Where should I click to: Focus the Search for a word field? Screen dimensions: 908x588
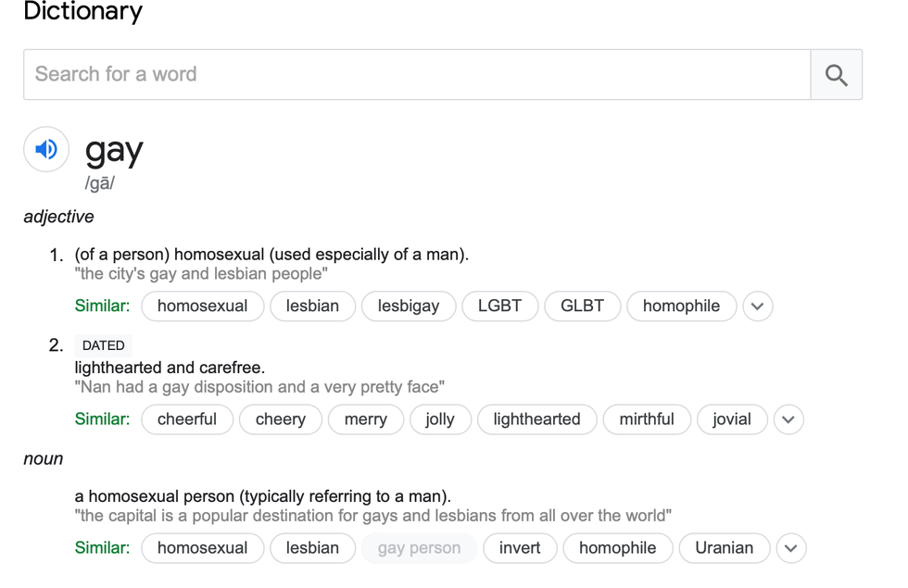click(417, 75)
